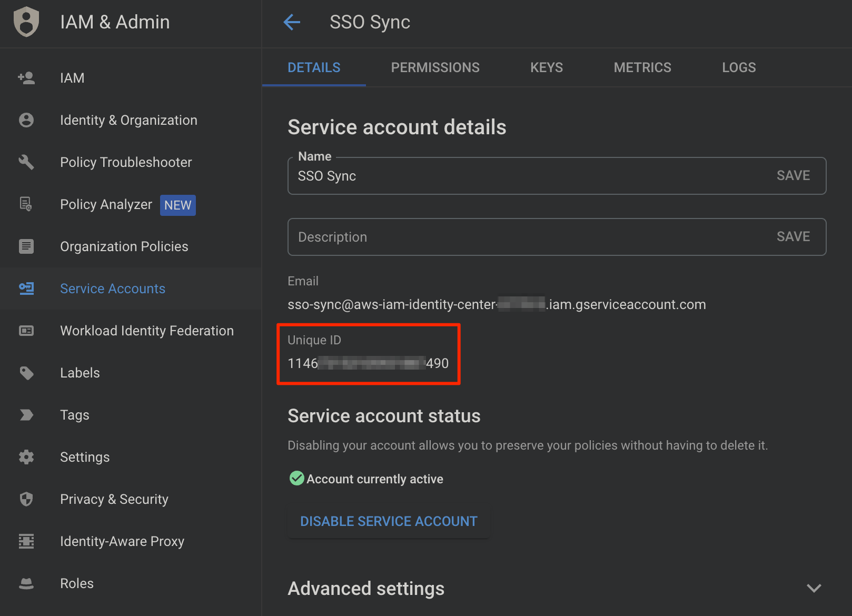
Task: Open Policy Troubleshooter menu item
Action: (131, 162)
